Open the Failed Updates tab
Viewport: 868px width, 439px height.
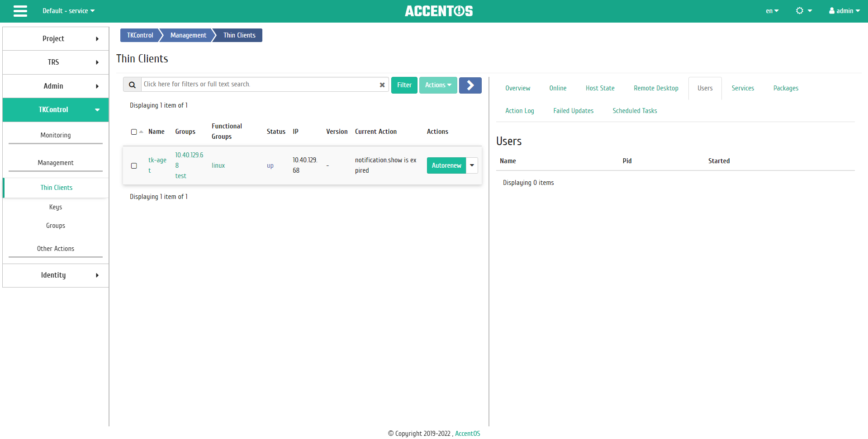(573, 111)
